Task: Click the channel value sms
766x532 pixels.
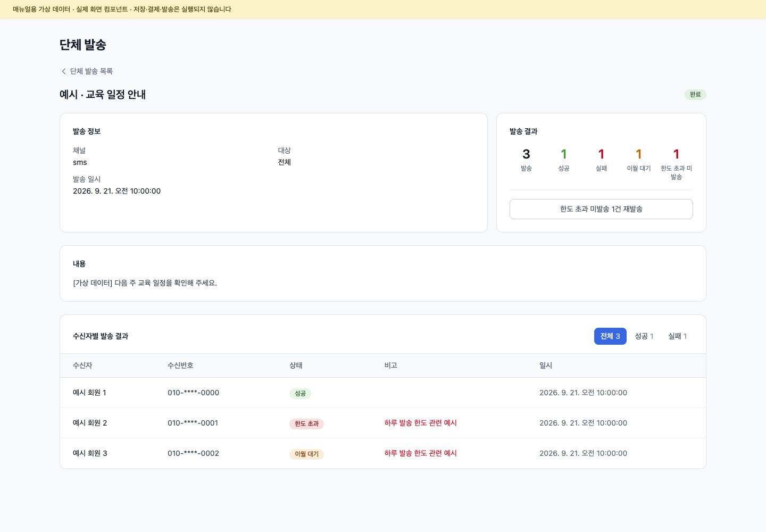Action: 80,162
